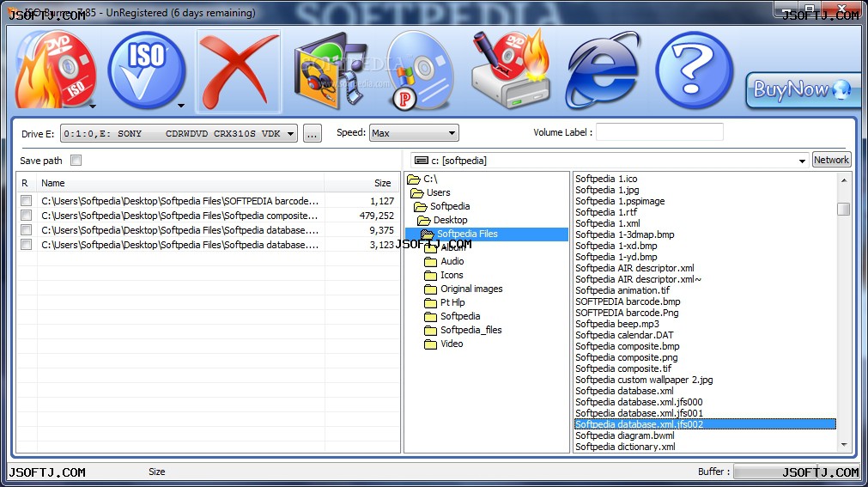Click the Softpedia subfolder icon below Pt Hlp

pos(431,317)
